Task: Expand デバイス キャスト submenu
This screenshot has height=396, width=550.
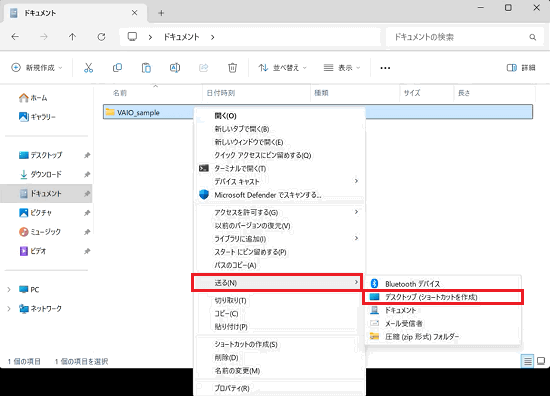Action: tap(279, 182)
